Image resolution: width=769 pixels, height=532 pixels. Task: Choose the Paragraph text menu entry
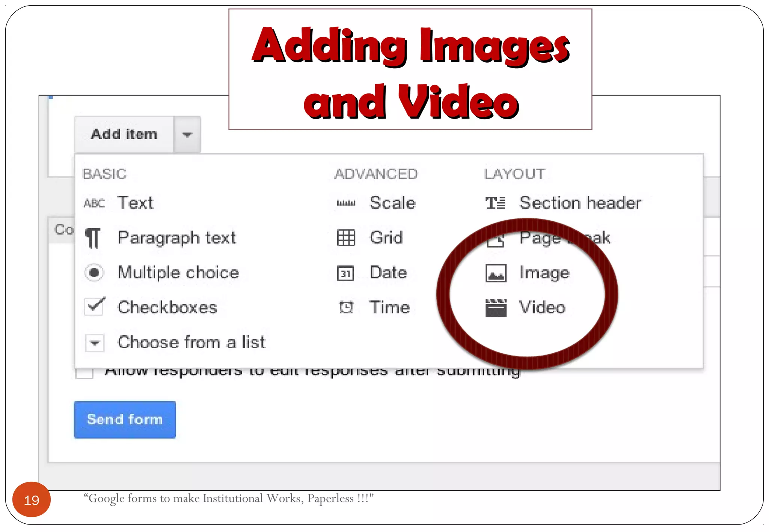coord(176,238)
